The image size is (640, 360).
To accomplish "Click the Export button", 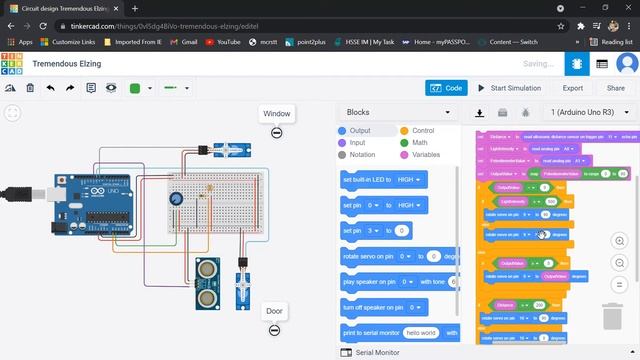I will click(x=573, y=88).
